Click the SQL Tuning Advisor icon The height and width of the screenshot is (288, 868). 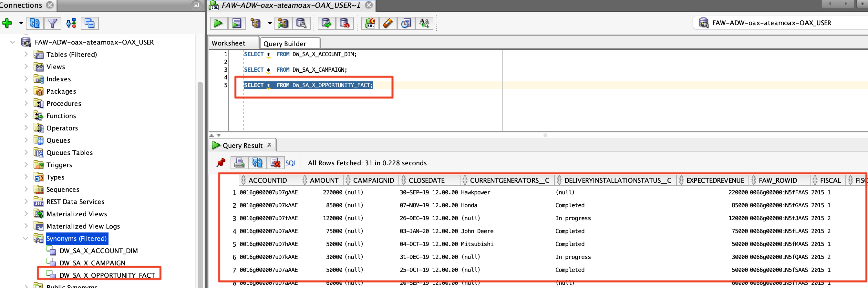(301, 23)
